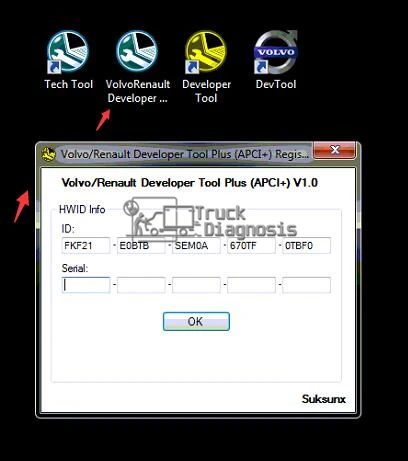
Task: Click the registration dialog title bar icon
Action: pyautogui.click(x=48, y=155)
